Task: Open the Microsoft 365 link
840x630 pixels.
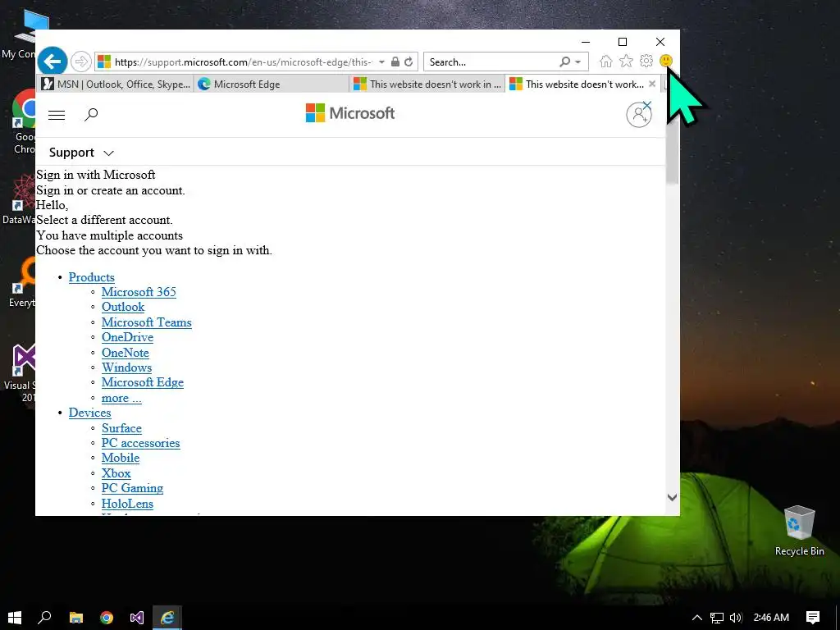Action: pos(139,292)
